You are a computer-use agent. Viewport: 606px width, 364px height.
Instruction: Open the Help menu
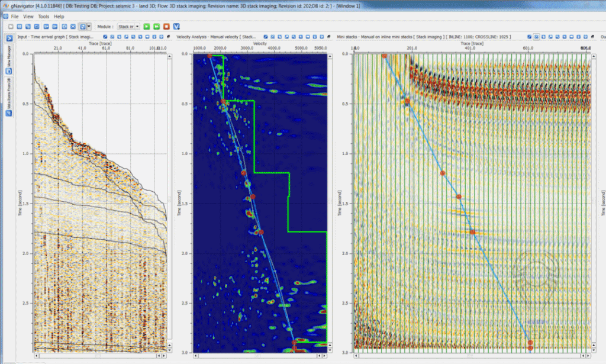[x=59, y=17]
